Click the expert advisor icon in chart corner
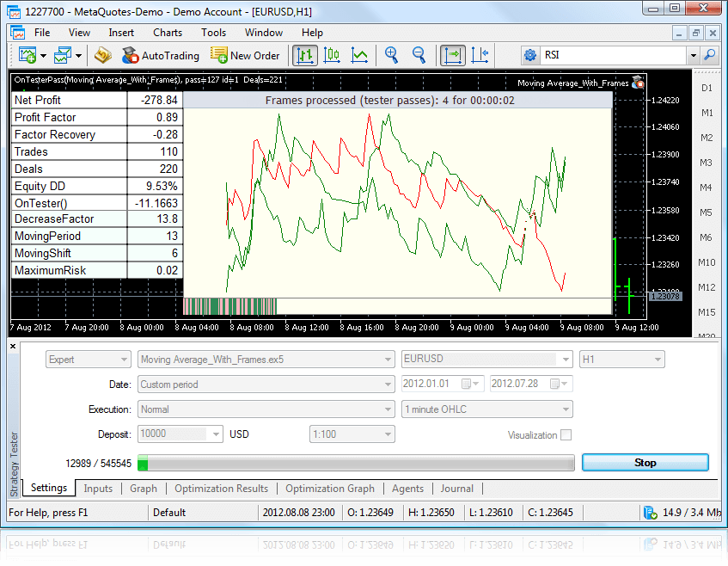Image resolution: width=728 pixels, height=566 pixels. tap(638, 82)
